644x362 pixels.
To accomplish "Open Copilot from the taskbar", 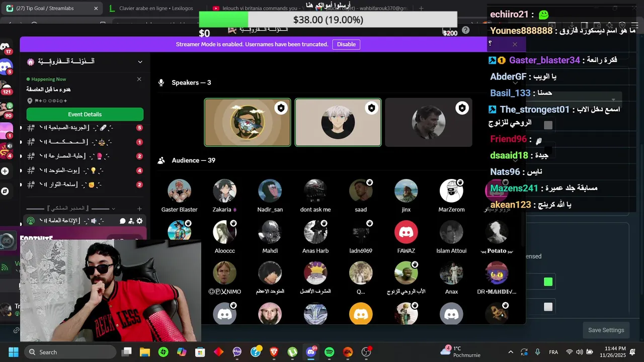I will pyautogui.click(x=182, y=352).
